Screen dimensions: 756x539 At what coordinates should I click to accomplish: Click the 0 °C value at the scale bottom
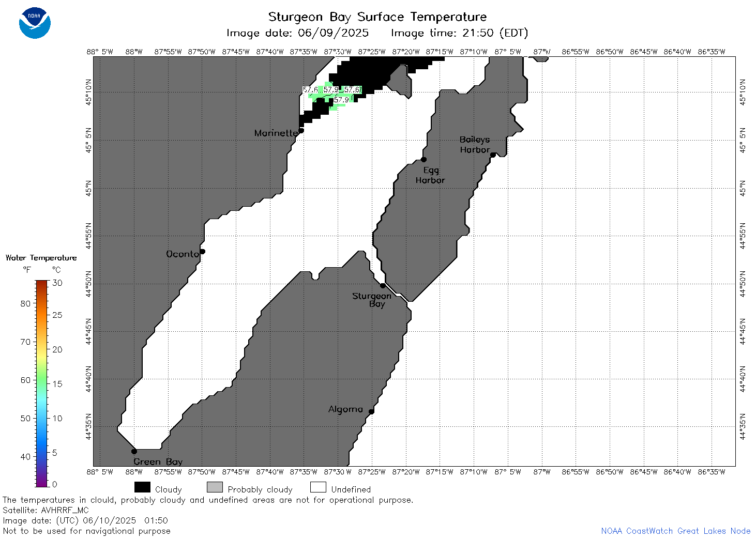tap(55, 484)
